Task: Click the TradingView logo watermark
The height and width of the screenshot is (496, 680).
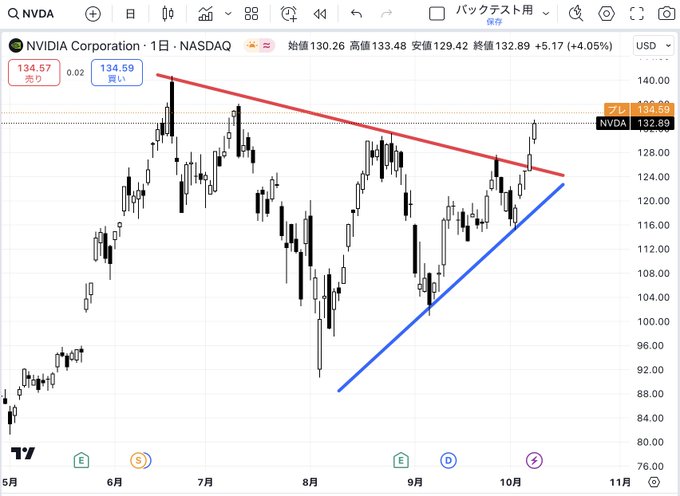Action: coord(23,453)
